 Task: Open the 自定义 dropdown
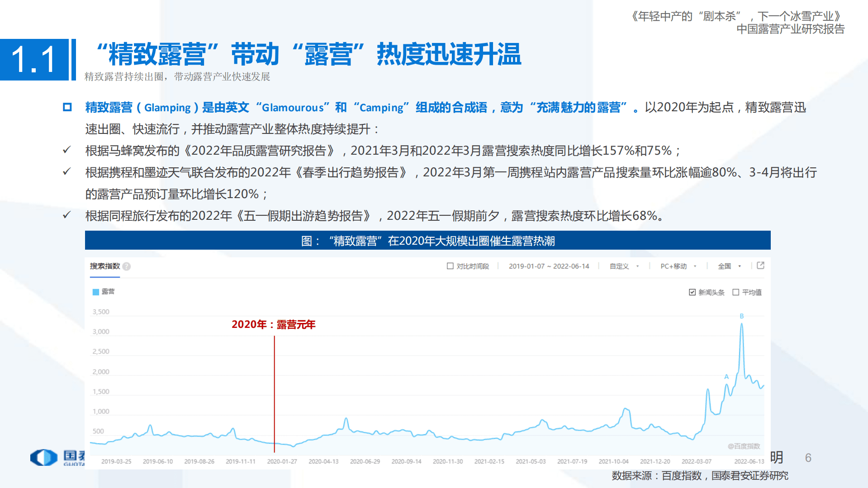pyautogui.click(x=622, y=266)
